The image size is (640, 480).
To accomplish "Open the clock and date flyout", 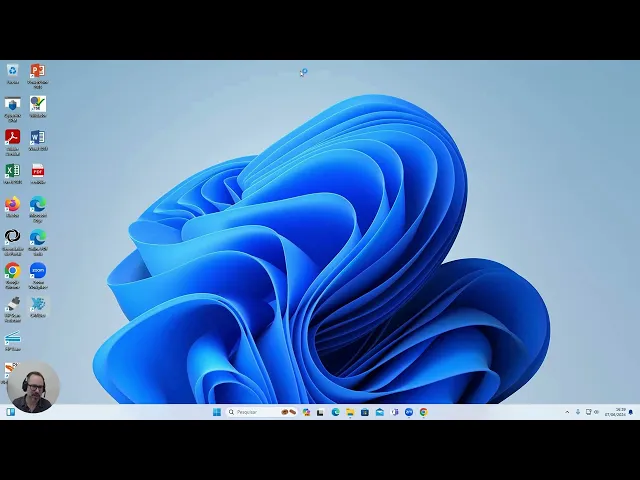I will pyautogui.click(x=615, y=412).
